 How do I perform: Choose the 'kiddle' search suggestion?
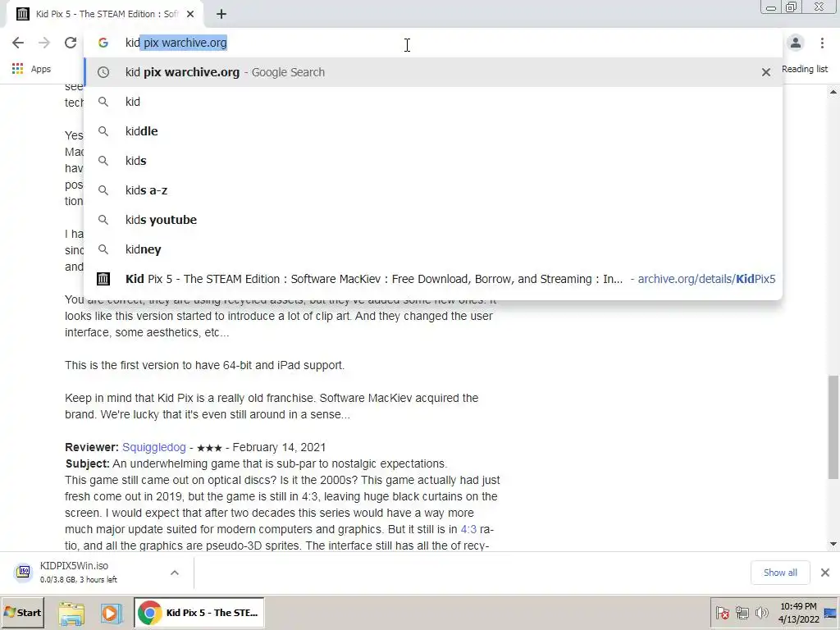pyautogui.click(x=433, y=131)
